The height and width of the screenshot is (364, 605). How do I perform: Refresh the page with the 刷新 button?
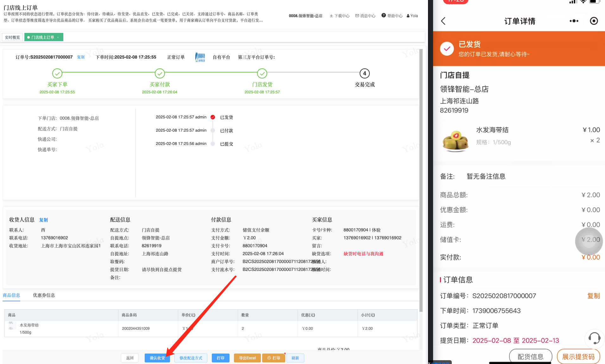pos(295,358)
